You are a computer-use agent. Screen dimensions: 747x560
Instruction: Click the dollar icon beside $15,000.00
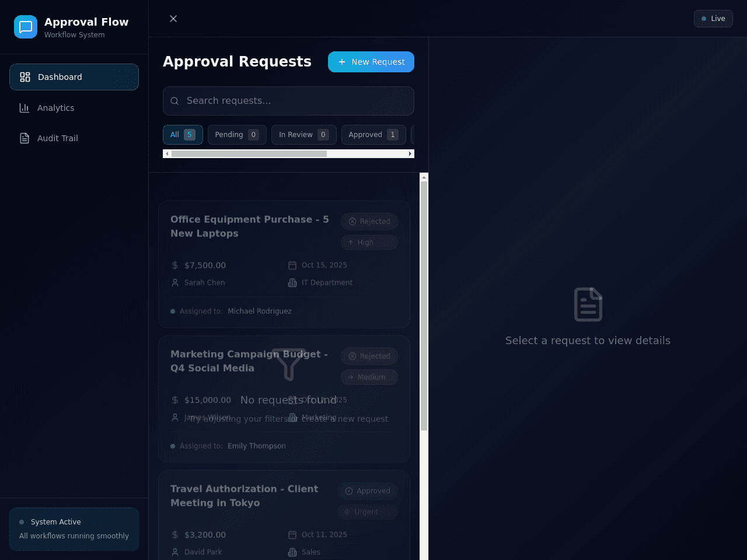pos(175,400)
